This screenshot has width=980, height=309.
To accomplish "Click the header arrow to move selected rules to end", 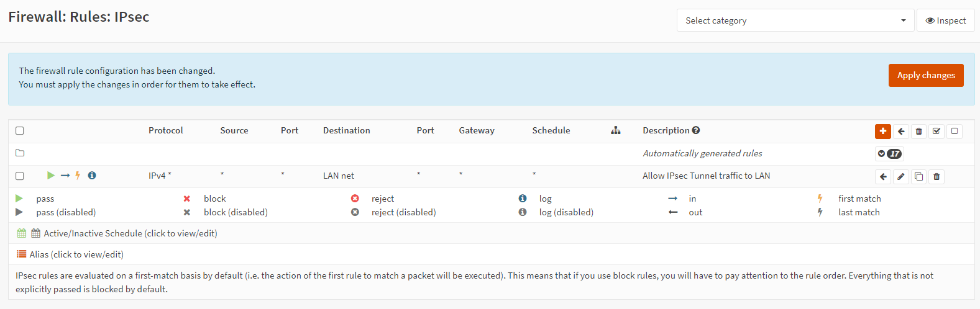I will 900,131.
